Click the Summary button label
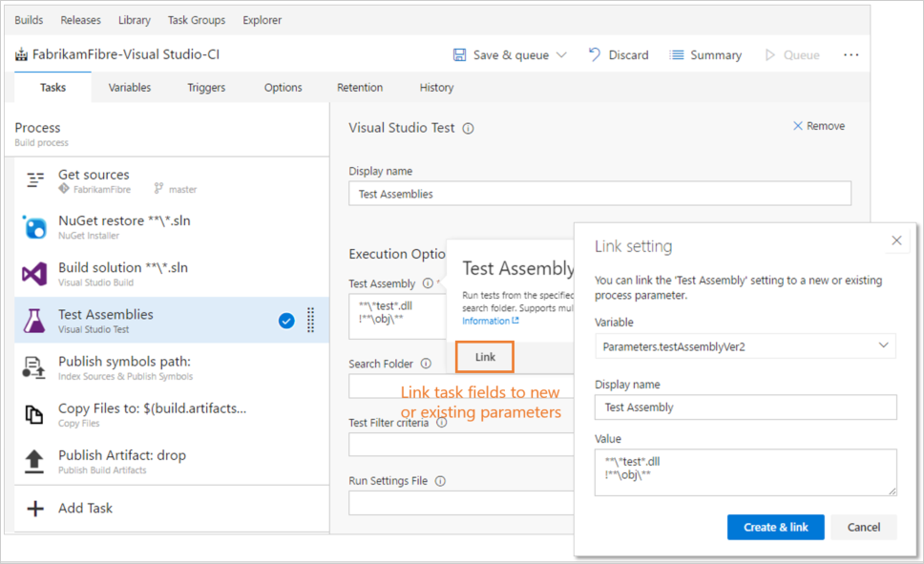The height and width of the screenshot is (564, 924). pyautogui.click(x=716, y=54)
